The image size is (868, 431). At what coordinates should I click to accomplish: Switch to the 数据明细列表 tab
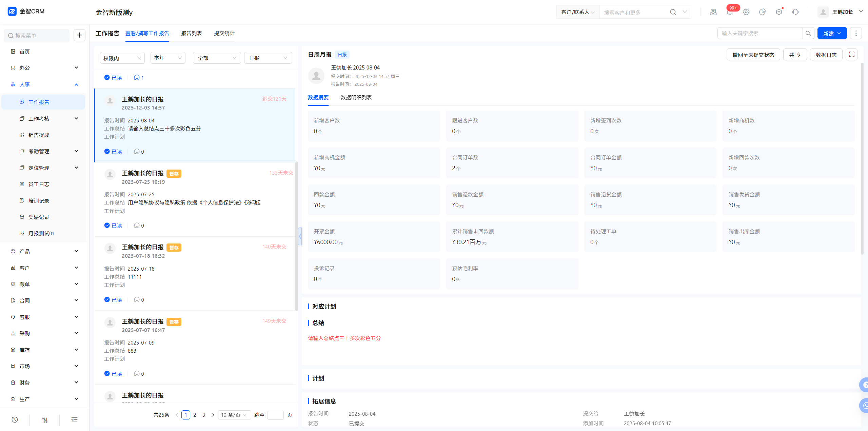356,97
